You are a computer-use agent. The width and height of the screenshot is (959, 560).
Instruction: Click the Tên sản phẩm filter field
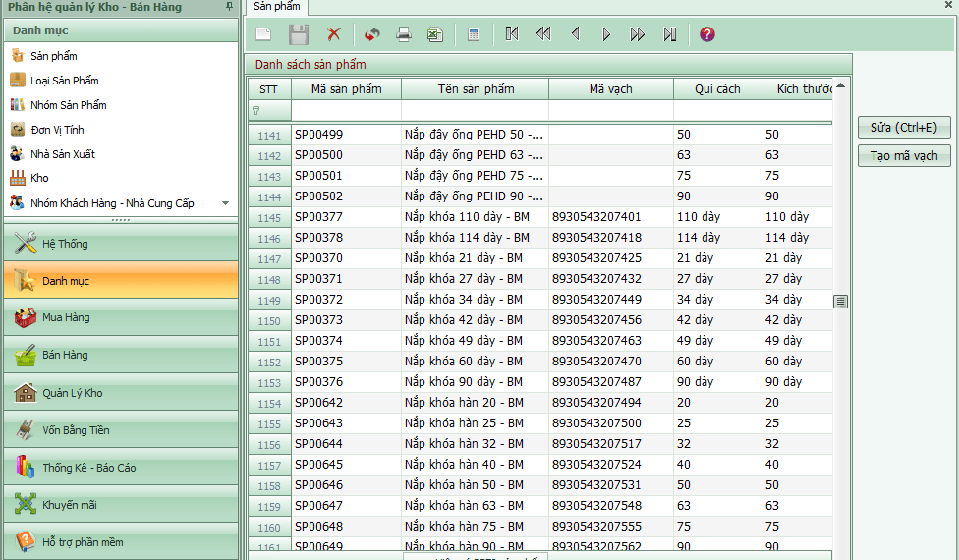point(475,111)
